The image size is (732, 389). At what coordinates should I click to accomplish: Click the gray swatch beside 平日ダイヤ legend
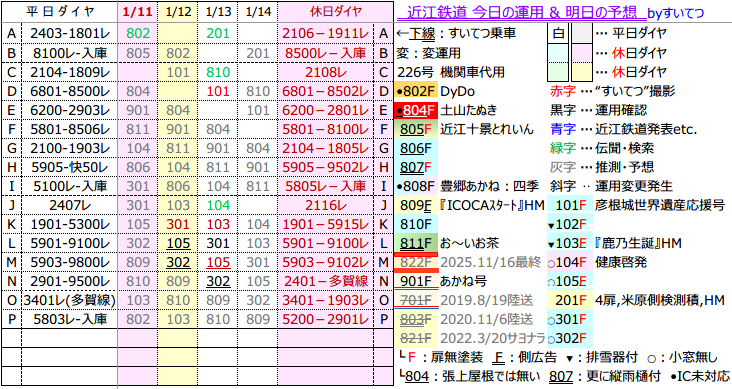[x=582, y=33]
